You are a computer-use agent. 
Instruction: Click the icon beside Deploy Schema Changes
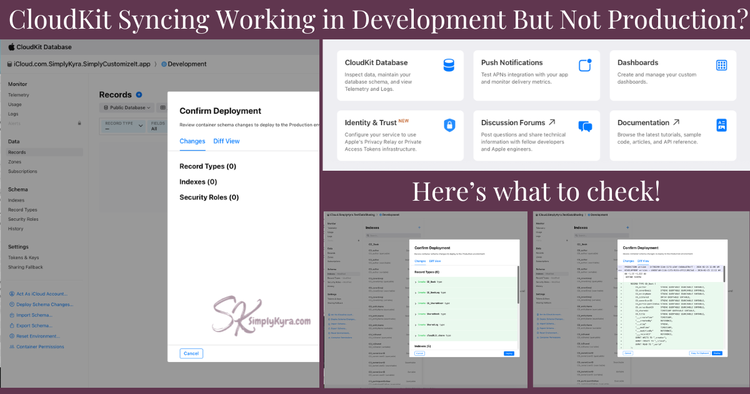click(12, 305)
